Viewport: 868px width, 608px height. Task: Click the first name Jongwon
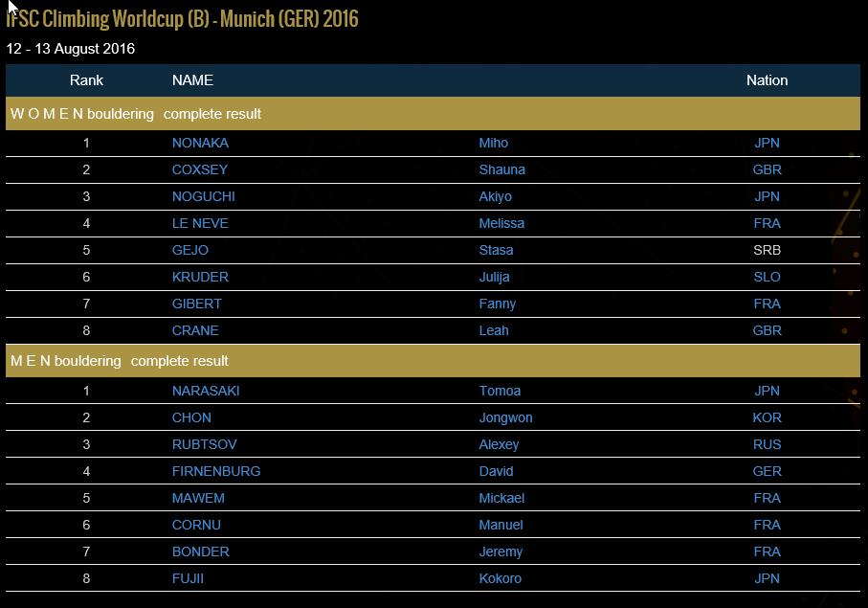[505, 417]
